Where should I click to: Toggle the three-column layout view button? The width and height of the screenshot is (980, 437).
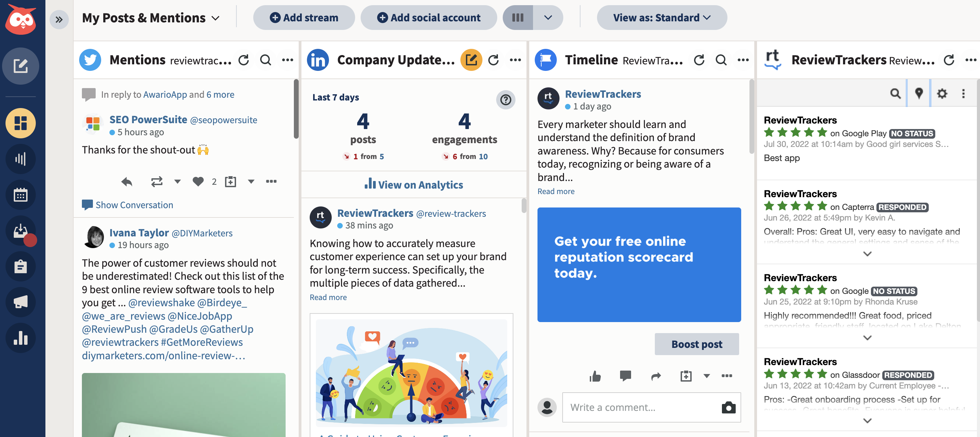click(x=518, y=18)
